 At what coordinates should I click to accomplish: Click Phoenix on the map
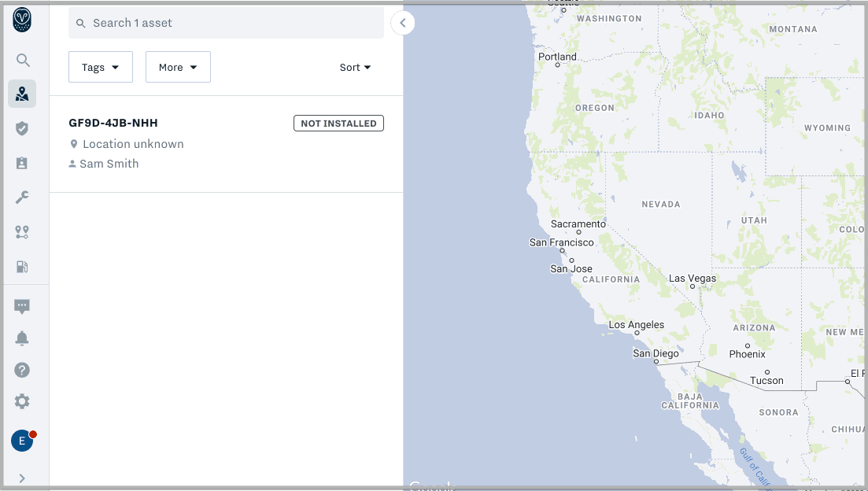748,354
